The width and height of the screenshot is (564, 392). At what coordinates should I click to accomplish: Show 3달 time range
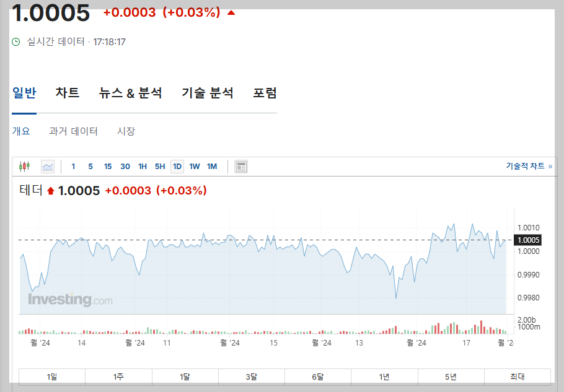tap(252, 377)
